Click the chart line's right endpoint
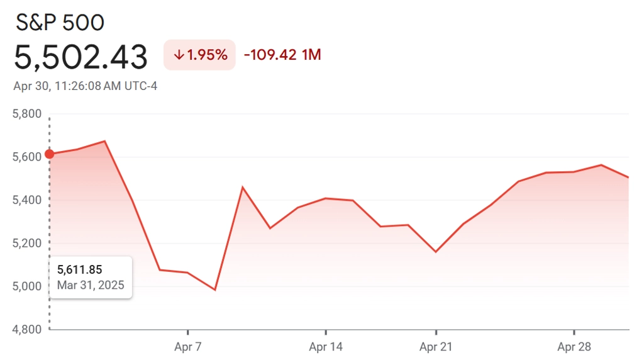Screen dimensions: 644x360 click(x=628, y=177)
